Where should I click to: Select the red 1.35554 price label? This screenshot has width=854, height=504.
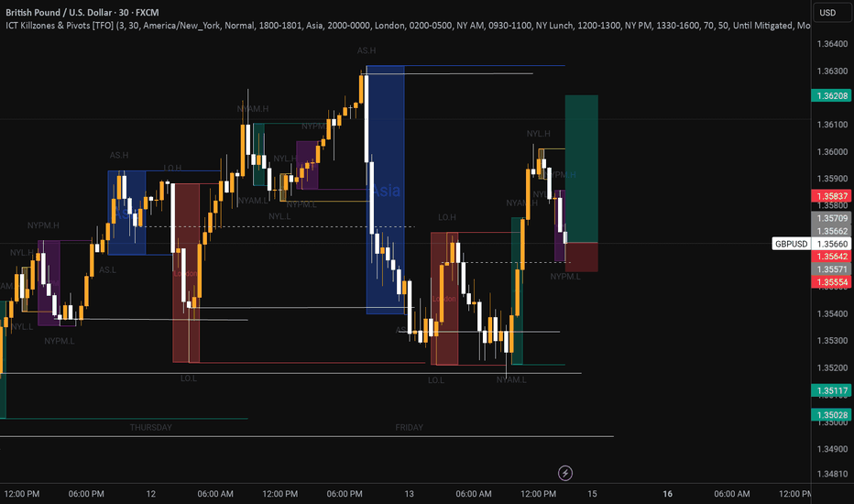coord(832,282)
